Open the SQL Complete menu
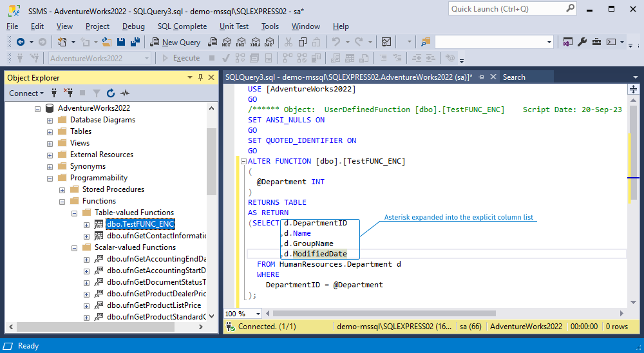 (x=182, y=26)
